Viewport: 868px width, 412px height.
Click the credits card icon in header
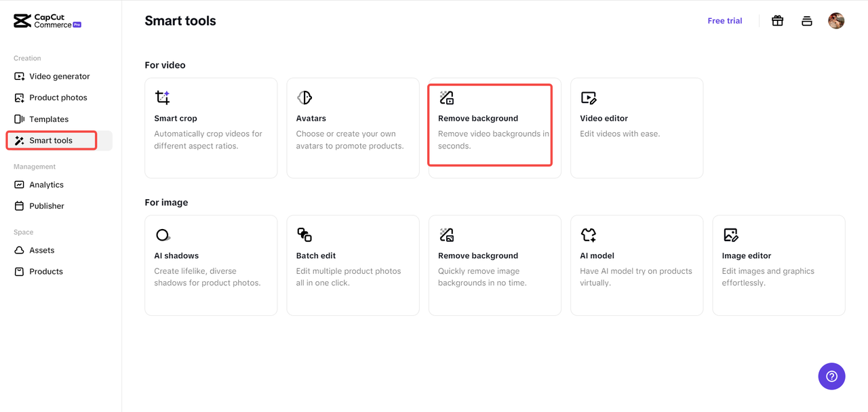pyautogui.click(x=807, y=21)
